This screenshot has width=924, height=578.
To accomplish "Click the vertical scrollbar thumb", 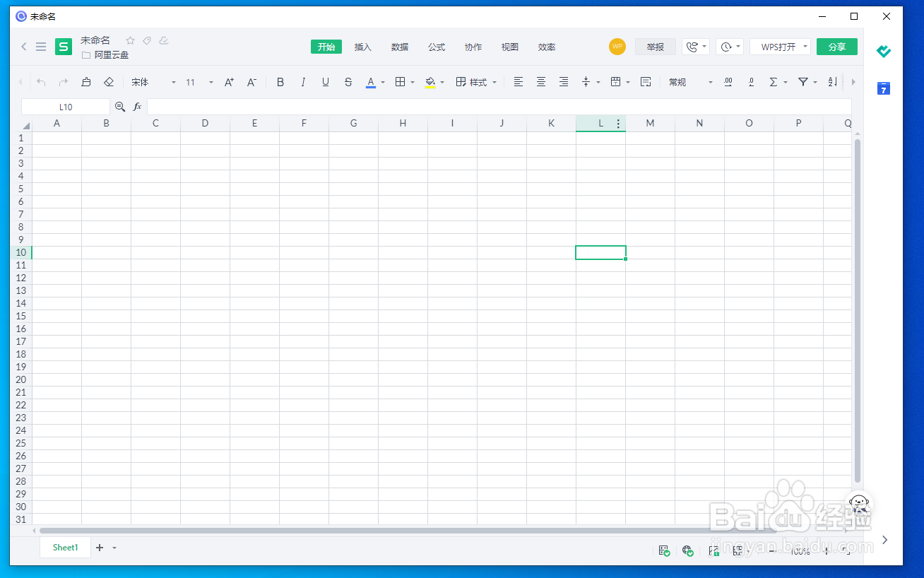I will tap(858, 311).
